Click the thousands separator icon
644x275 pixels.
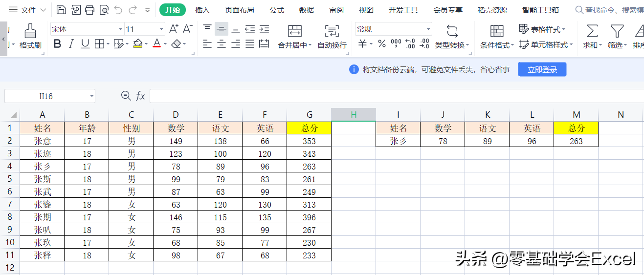pos(396,44)
